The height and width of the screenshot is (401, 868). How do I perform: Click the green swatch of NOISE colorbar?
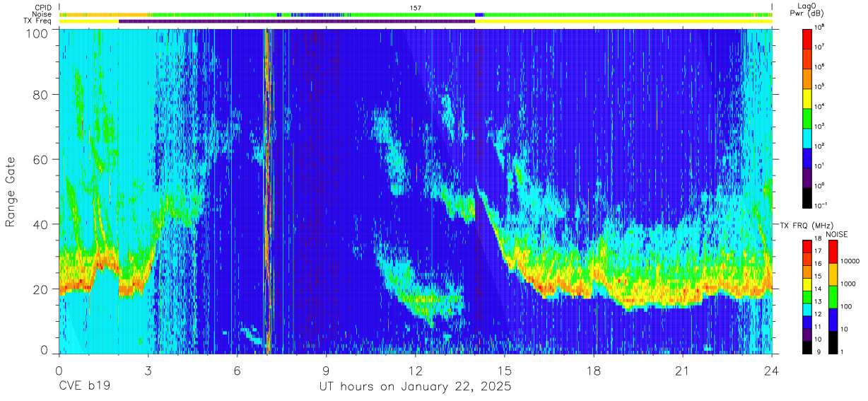[x=833, y=297]
